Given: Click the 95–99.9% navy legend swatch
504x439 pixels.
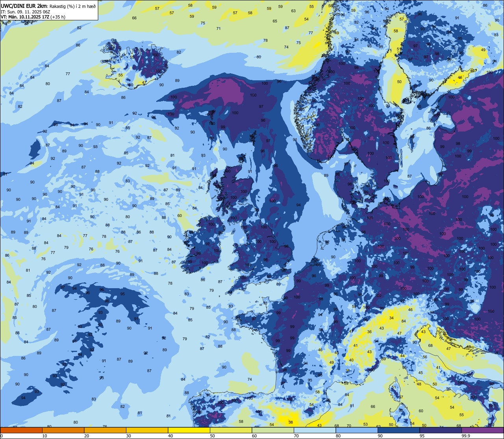Looking at the screenshot, I should point(441,430).
